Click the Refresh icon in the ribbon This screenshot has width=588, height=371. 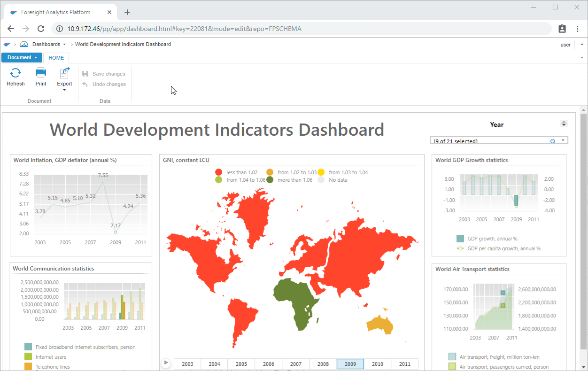point(15,73)
